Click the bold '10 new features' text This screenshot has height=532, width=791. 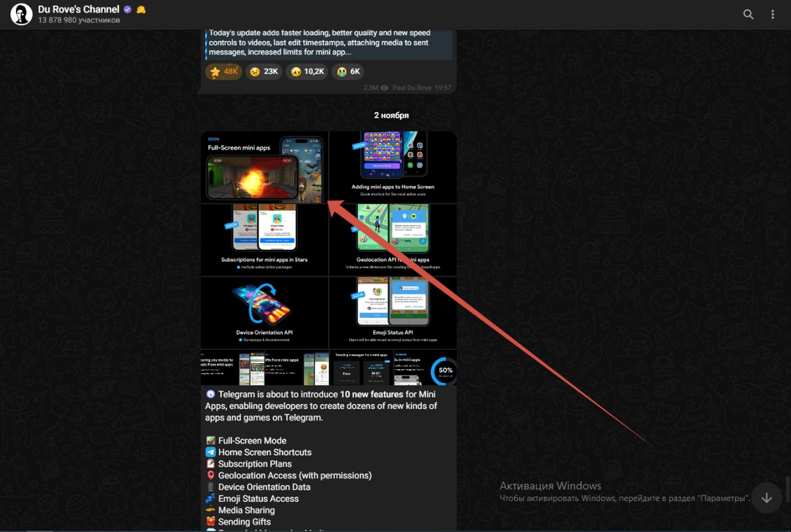coord(371,394)
